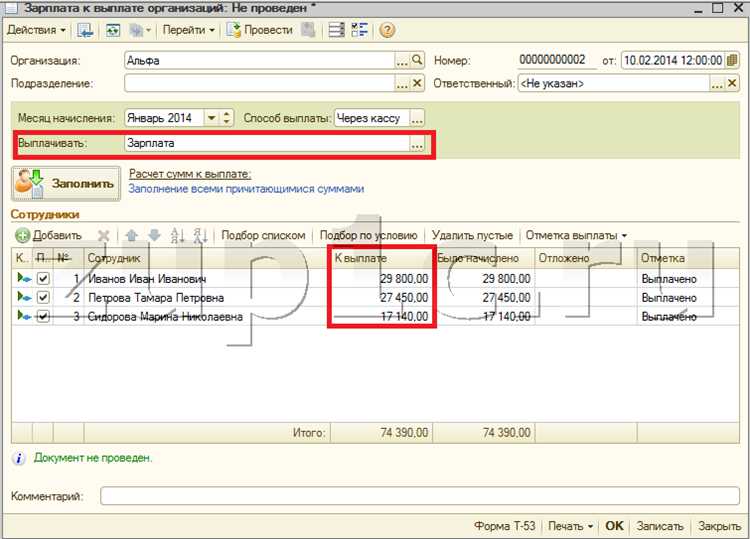Open selection ellipsis for Ответственный field
This screenshot has height=539, width=750.
pos(717,84)
